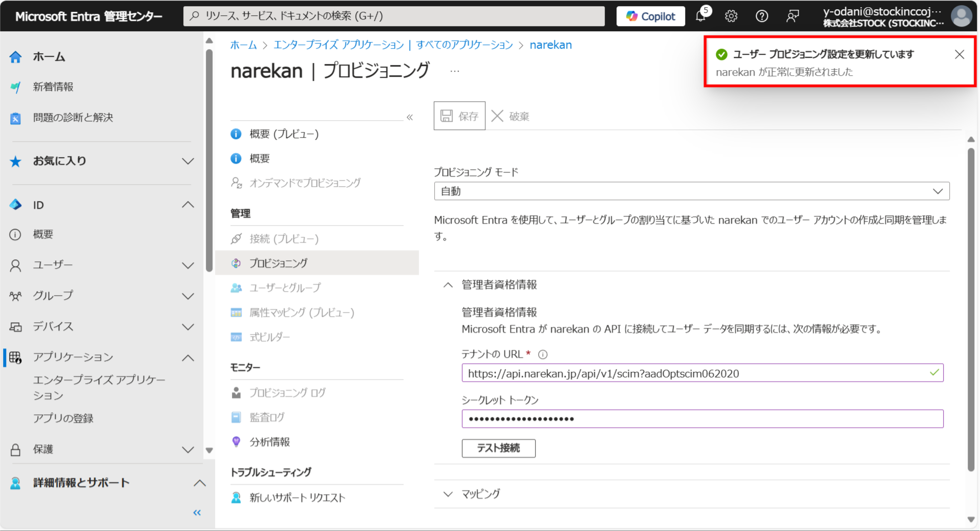Open the more options ellipsis beside title
The height and width of the screenshot is (531, 980).
[x=455, y=71]
